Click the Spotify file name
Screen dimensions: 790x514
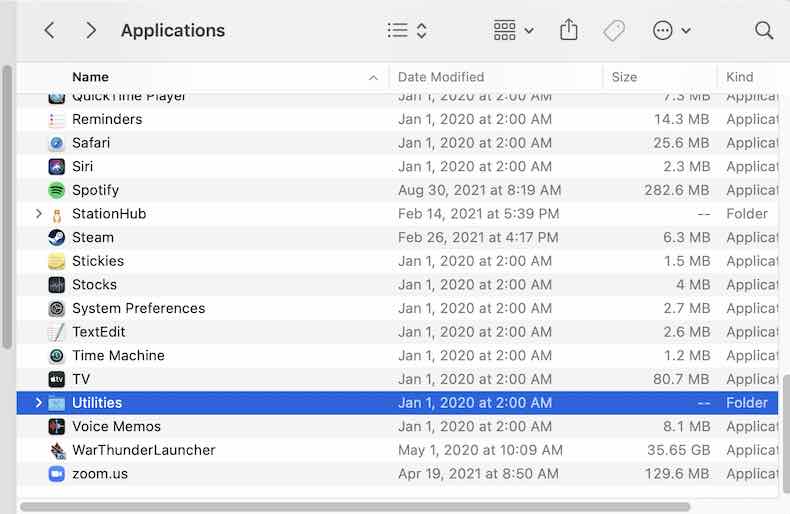pyautogui.click(x=95, y=190)
